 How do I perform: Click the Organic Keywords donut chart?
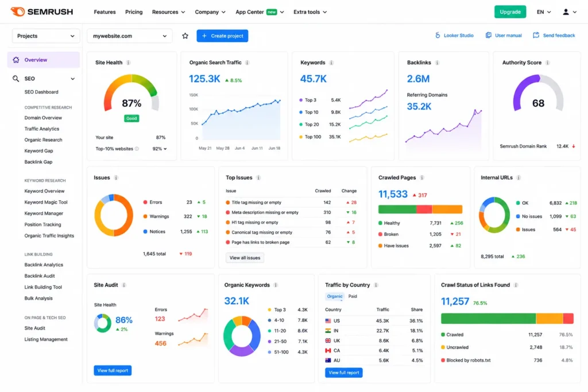click(242, 336)
